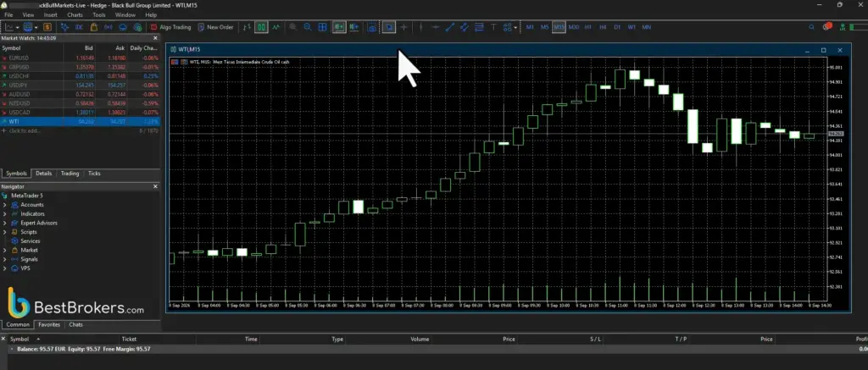Set timeframe to H4
868x370 pixels.
[x=603, y=27]
